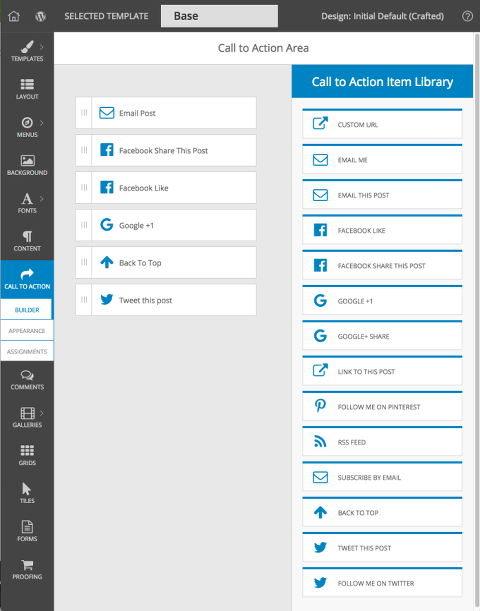The image size is (480, 611).
Task: Open the Proofing cart section
Action: click(27, 569)
